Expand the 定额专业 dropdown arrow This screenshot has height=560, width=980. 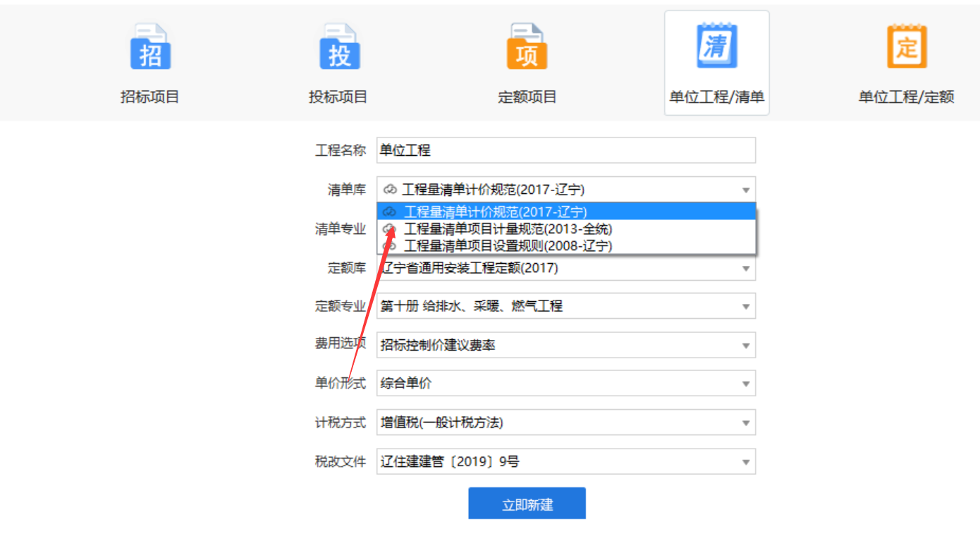click(x=746, y=306)
